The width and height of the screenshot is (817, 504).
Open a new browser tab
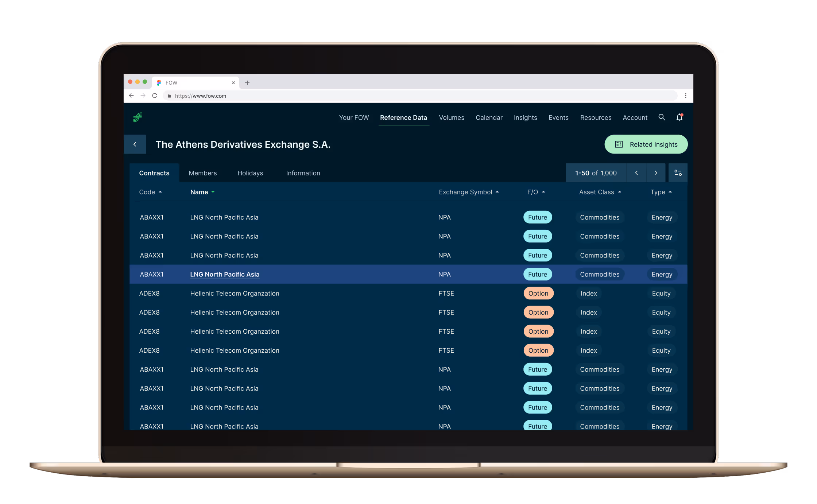coord(247,83)
